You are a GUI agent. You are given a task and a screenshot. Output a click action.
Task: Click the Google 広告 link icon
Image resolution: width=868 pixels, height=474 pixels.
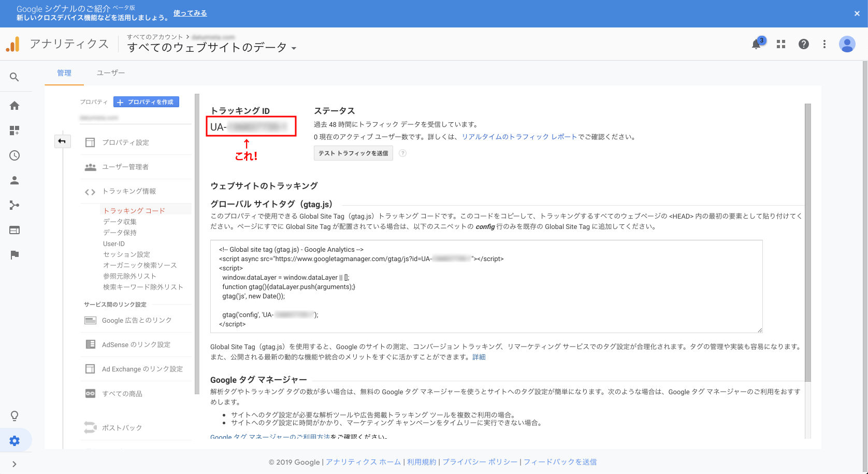coord(90,320)
